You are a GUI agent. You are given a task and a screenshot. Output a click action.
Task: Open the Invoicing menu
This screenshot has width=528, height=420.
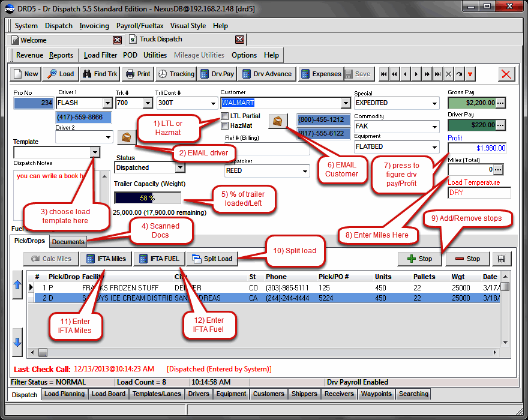point(94,26)
